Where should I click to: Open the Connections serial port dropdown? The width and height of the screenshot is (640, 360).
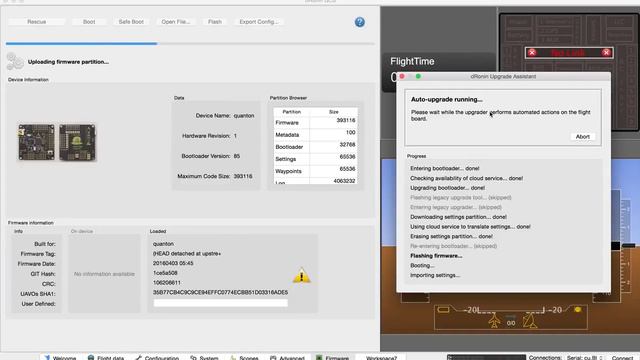pos(585,358)
